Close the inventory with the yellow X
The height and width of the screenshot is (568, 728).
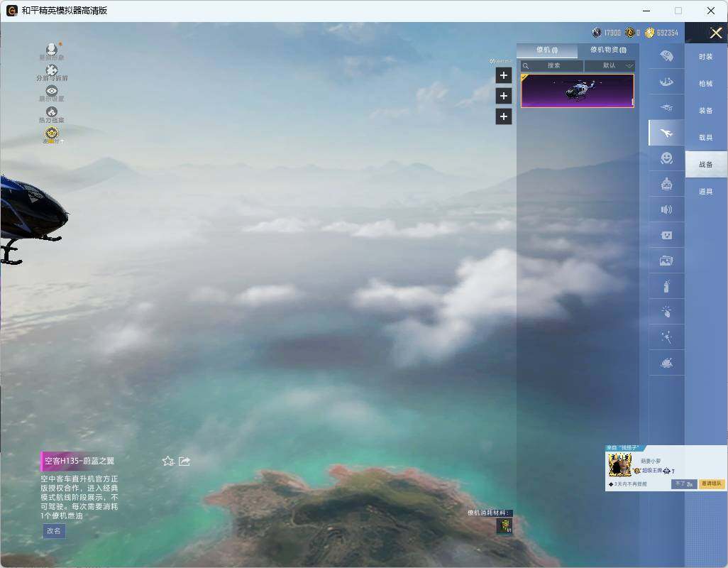(715, 33)
